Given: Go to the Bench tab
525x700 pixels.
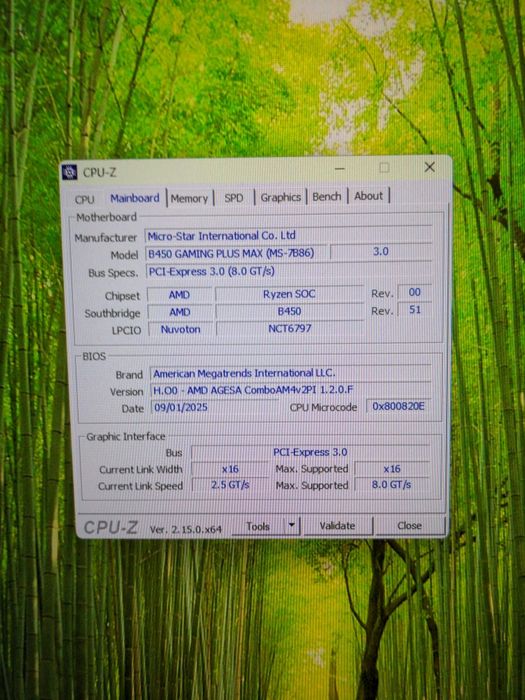Looking at the screenshot, I should tap(326, 196).
